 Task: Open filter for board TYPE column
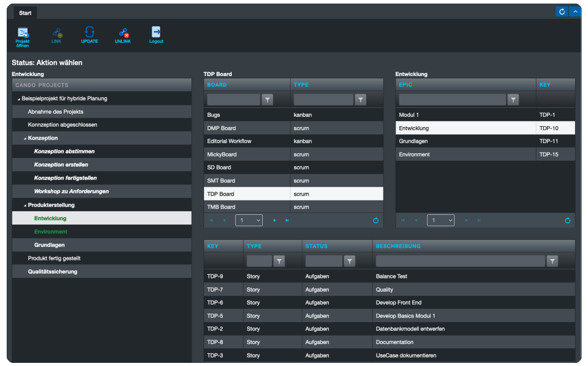(360, 100)
